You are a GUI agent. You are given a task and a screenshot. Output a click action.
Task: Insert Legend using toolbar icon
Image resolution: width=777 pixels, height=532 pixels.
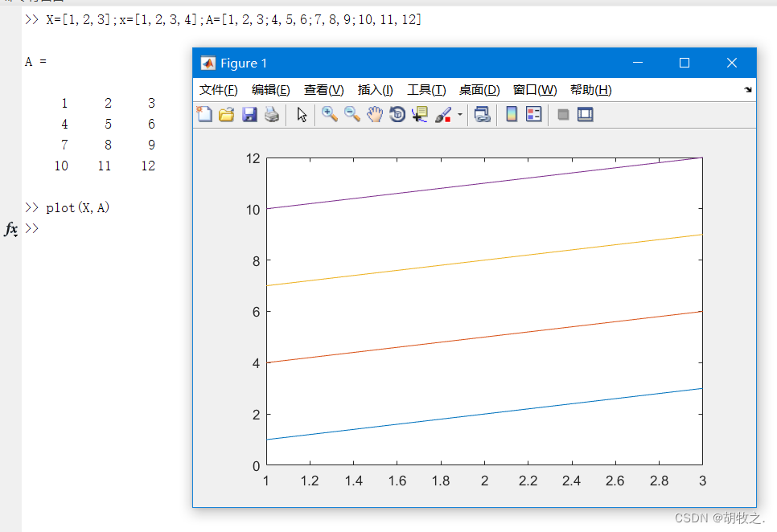point(534,115)
